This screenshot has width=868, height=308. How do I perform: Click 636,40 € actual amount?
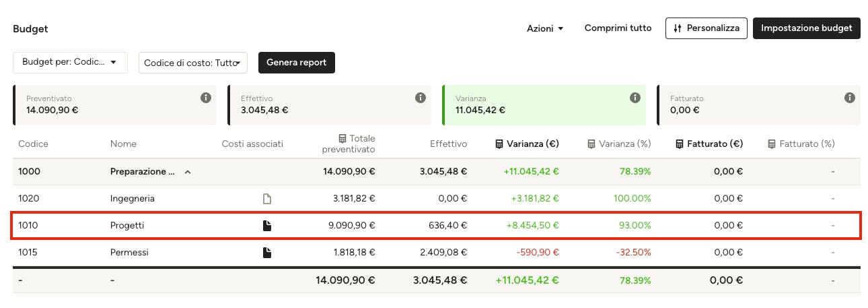[449, 226]
